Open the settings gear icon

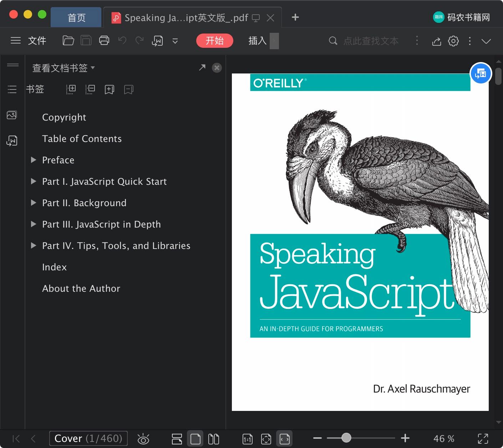click(x=453, y=41)
